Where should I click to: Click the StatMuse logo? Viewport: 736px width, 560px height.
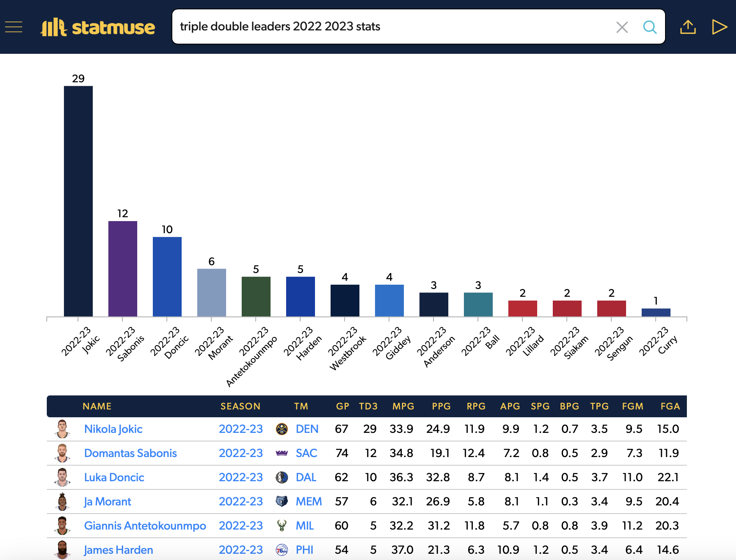(x=98, y=27)
